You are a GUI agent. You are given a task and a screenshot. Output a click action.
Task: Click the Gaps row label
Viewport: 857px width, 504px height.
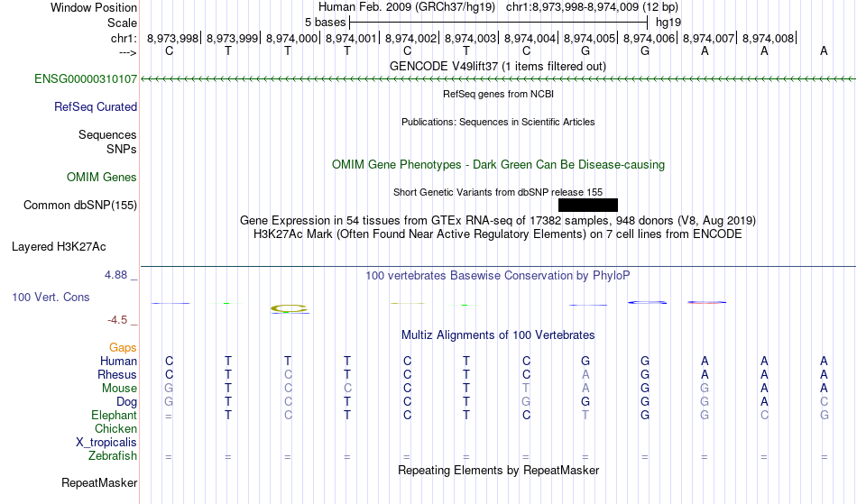(123, 348)
